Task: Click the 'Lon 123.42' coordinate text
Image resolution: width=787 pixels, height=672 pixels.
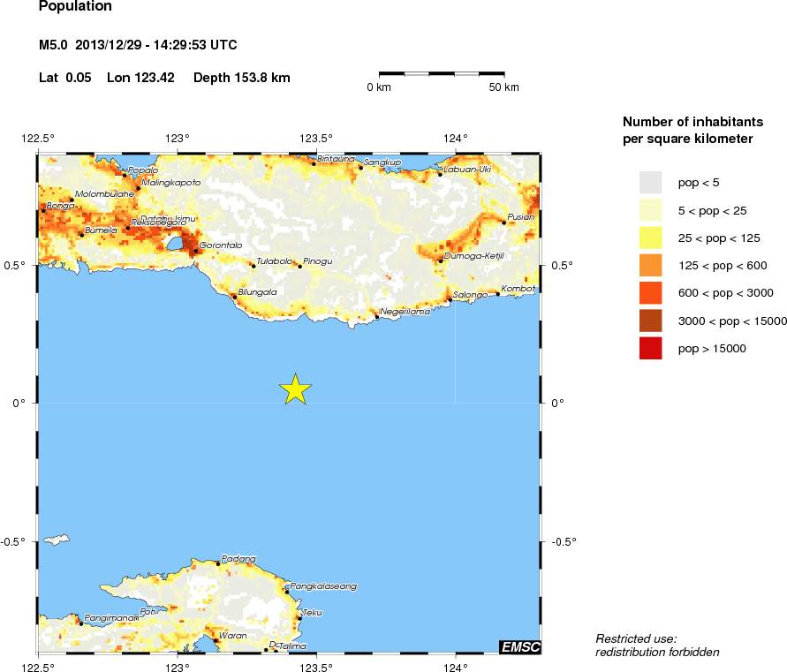Action: coord(140,78)
